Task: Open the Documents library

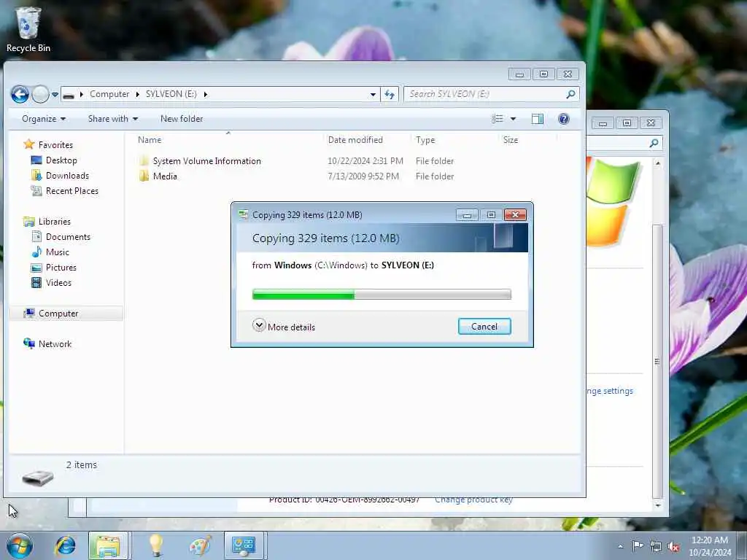Action: click(68, 237)
